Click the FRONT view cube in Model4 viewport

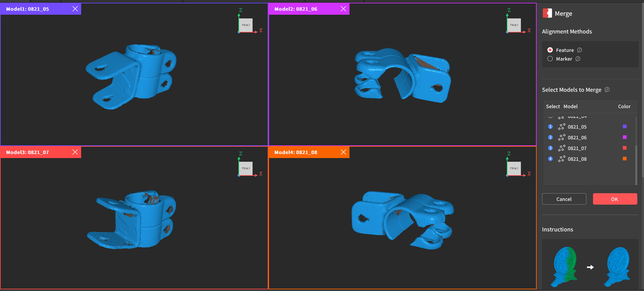[514, 168]
